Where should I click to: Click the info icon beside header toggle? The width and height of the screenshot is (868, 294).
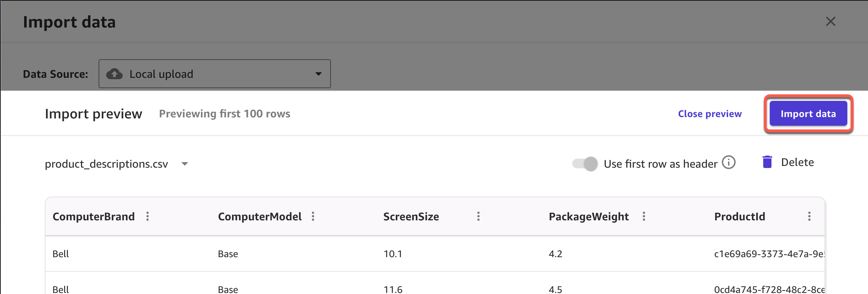(729, 162)
